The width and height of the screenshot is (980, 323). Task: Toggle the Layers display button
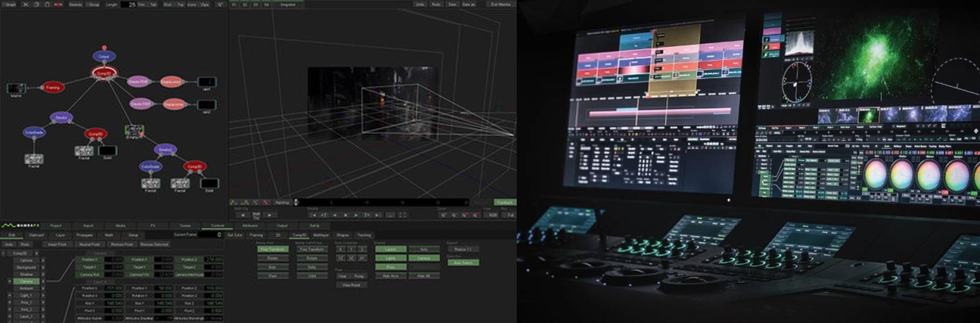(390, 248)
